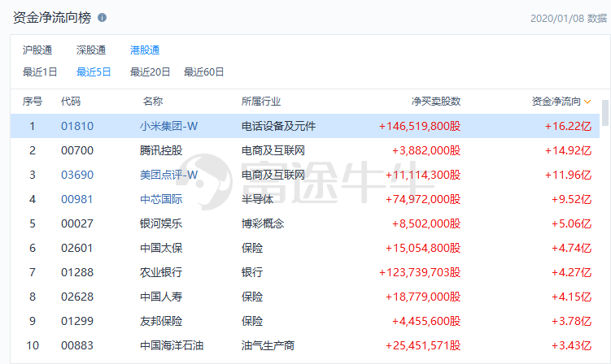Click the +3,882,000股 value
The height and width of the screenshot is (364, 611).
pos(426,150)
